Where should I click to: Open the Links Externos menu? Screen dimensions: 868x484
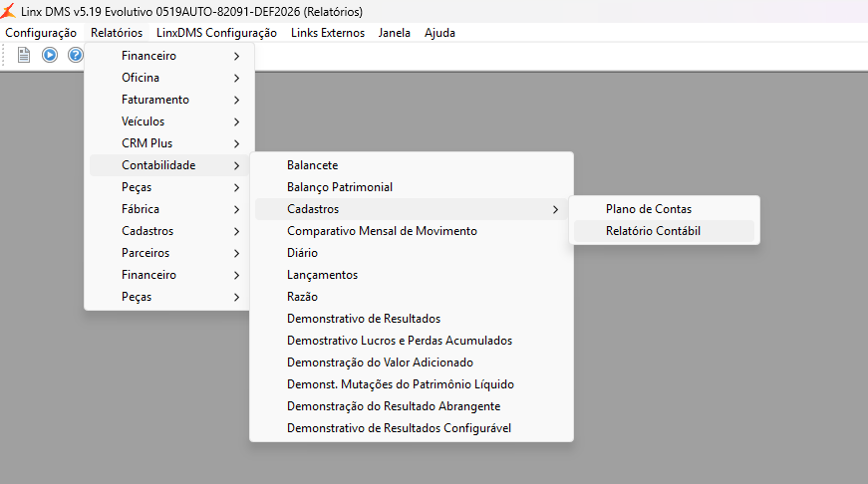[x=328, y=33]
